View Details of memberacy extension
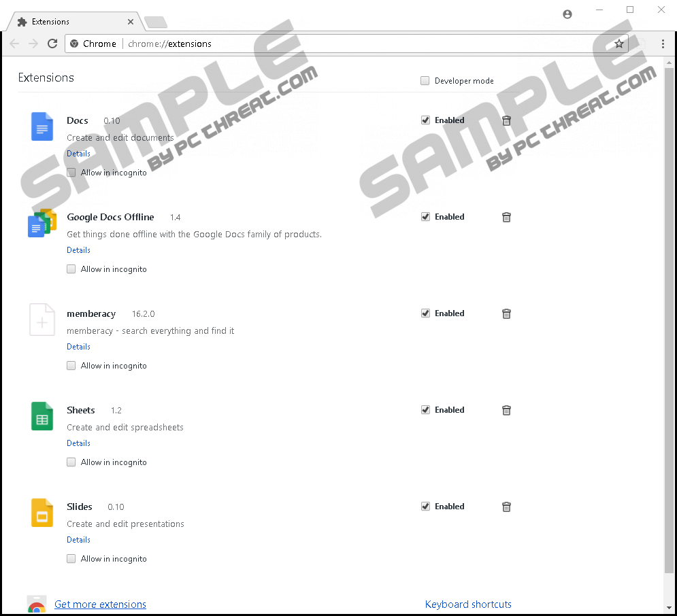 point(78,347)
